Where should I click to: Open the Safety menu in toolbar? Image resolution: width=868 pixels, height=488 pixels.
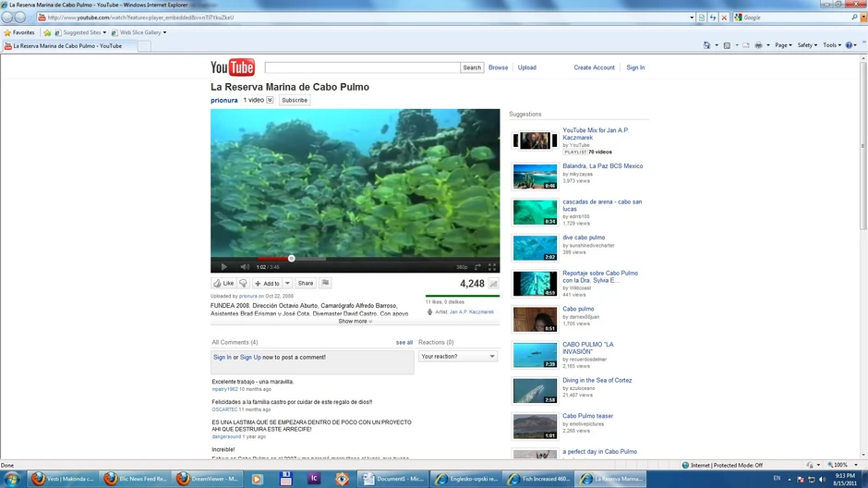807,45
